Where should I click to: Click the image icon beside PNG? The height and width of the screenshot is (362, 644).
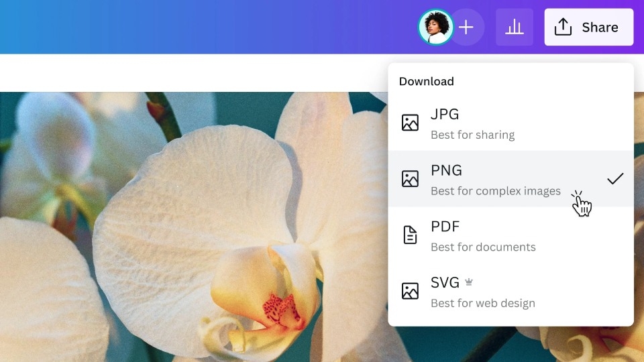point(410,178)
